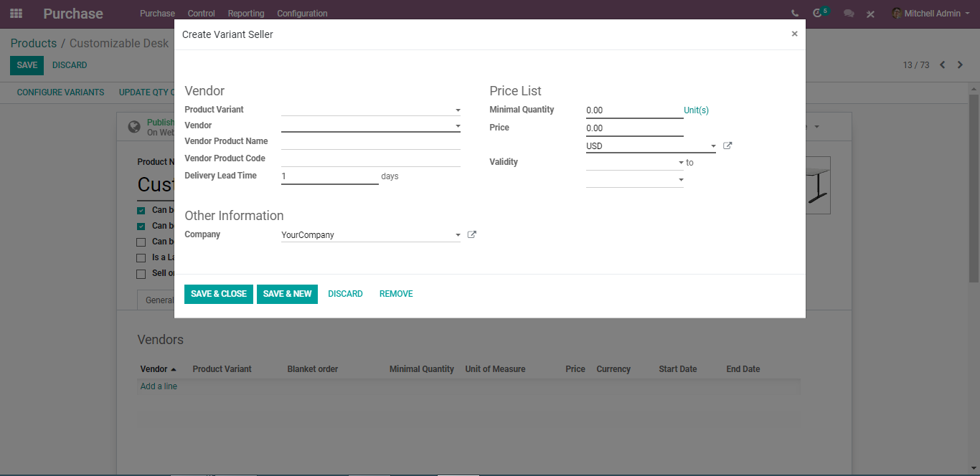
Task: Open the activities clock icon
Action: coord(817,14)
